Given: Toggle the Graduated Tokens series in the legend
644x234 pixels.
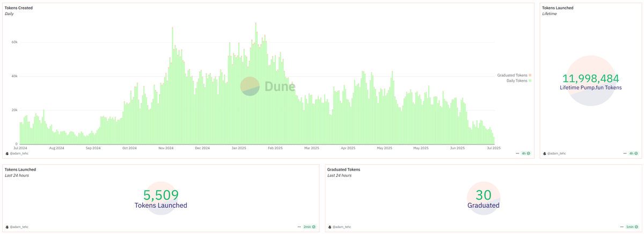Looking at the screenshot, I should point(514,75).
